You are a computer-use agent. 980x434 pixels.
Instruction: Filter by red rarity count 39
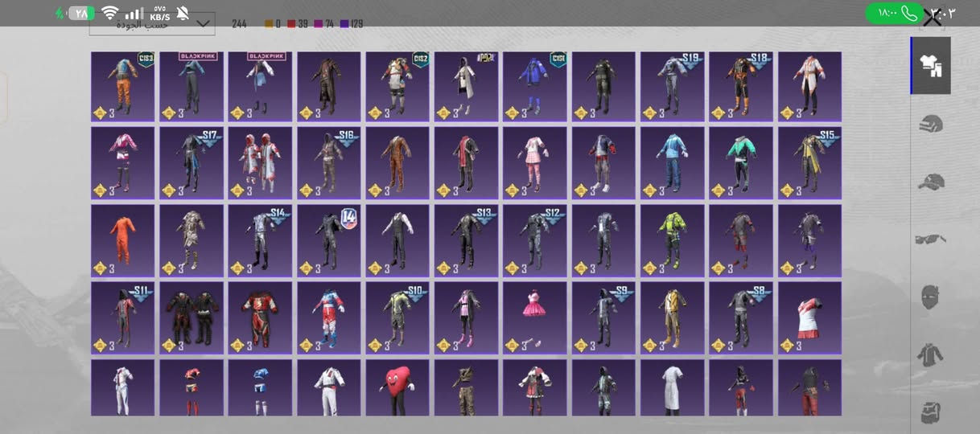[298, 24]
